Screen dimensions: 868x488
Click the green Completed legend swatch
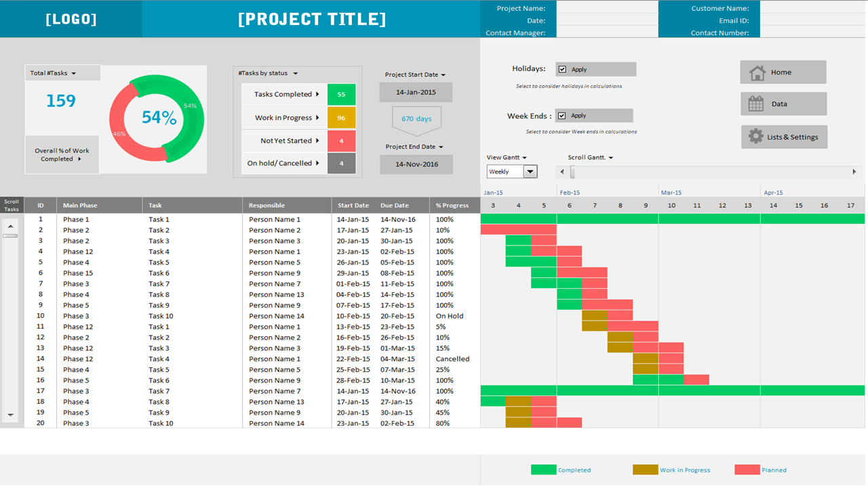[542, 469]
